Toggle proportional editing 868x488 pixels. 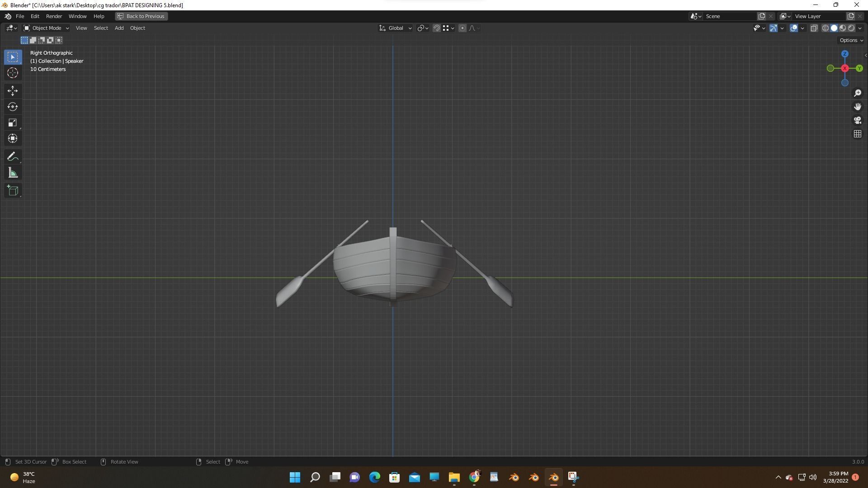tap(462, 28)
